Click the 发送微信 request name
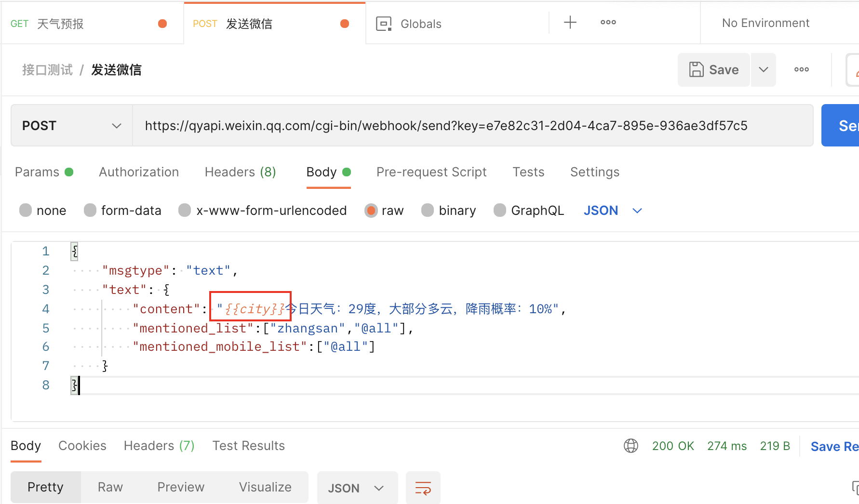 116,70
